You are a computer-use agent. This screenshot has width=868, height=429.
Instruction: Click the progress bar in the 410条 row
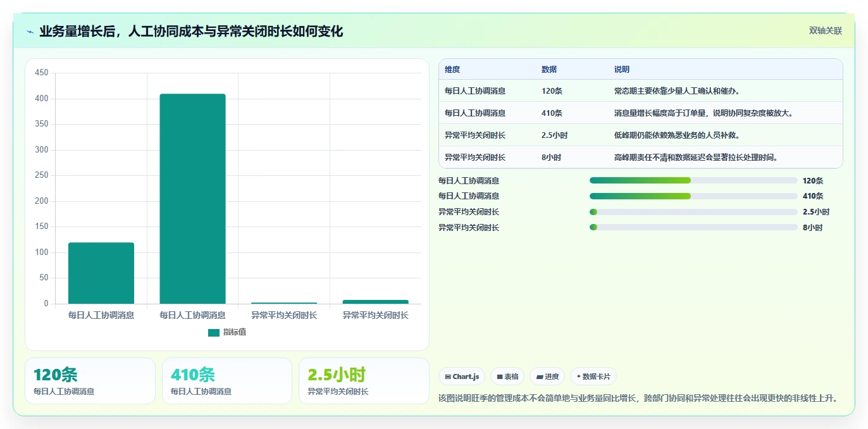693,196
